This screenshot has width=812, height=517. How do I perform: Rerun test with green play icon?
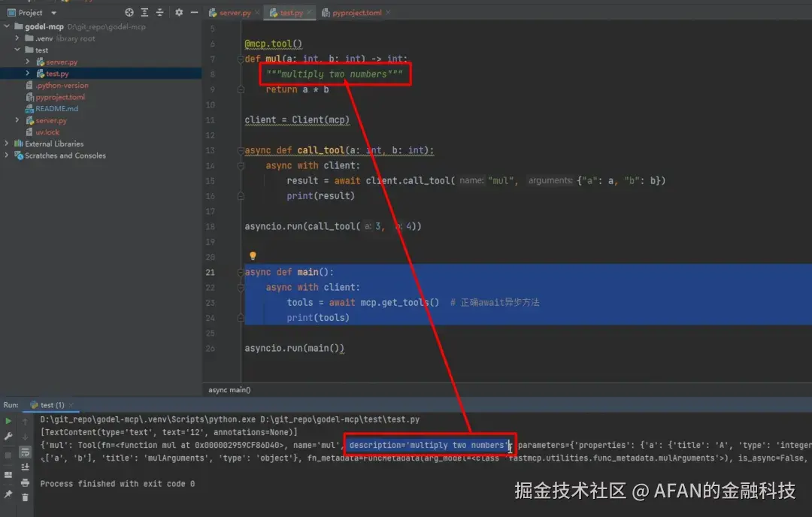8,422
